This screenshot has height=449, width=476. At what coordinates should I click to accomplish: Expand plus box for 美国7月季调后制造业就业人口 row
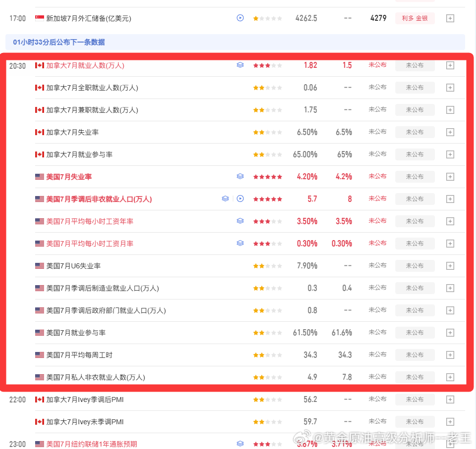pos(450,288)
